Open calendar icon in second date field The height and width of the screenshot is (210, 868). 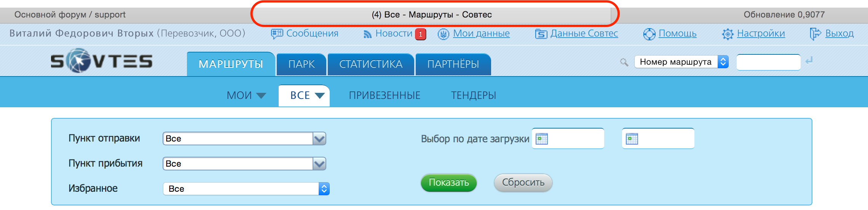pos(632,139)
